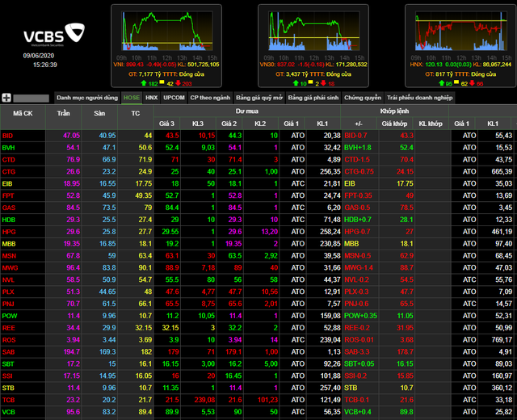Click green up arrow under VNI chart
The image size is (517, 420).
[x=144, y=83]
